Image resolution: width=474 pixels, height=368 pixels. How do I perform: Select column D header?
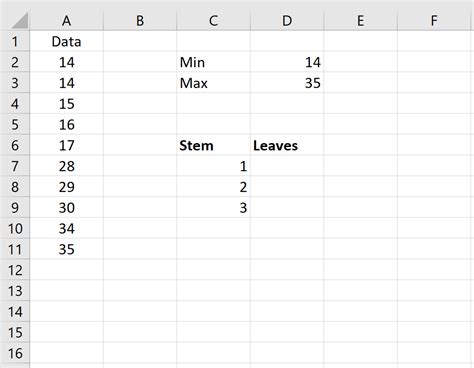coord(287,21)
